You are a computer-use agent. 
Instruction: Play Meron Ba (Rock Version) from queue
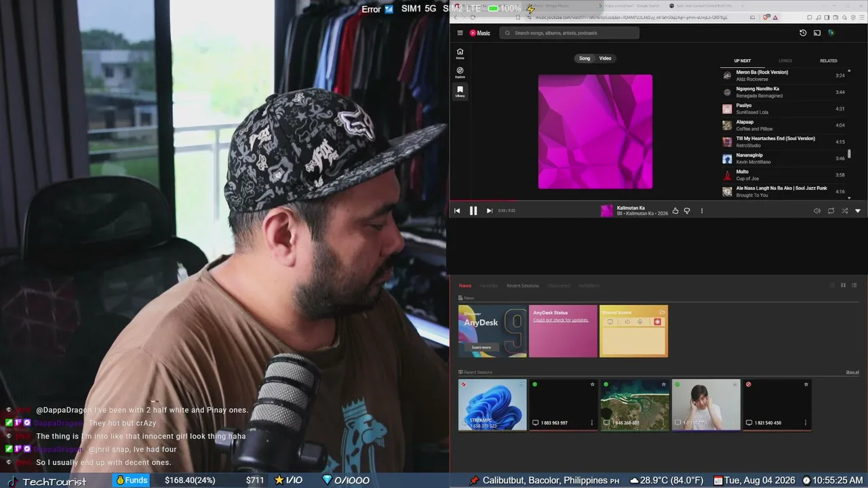pos(783,75)
